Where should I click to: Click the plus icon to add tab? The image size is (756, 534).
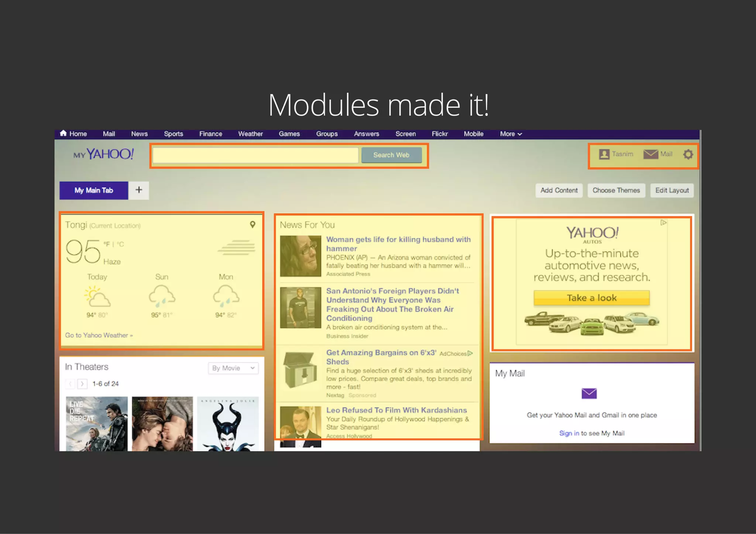pyautogui.click(x=139, y=190)
